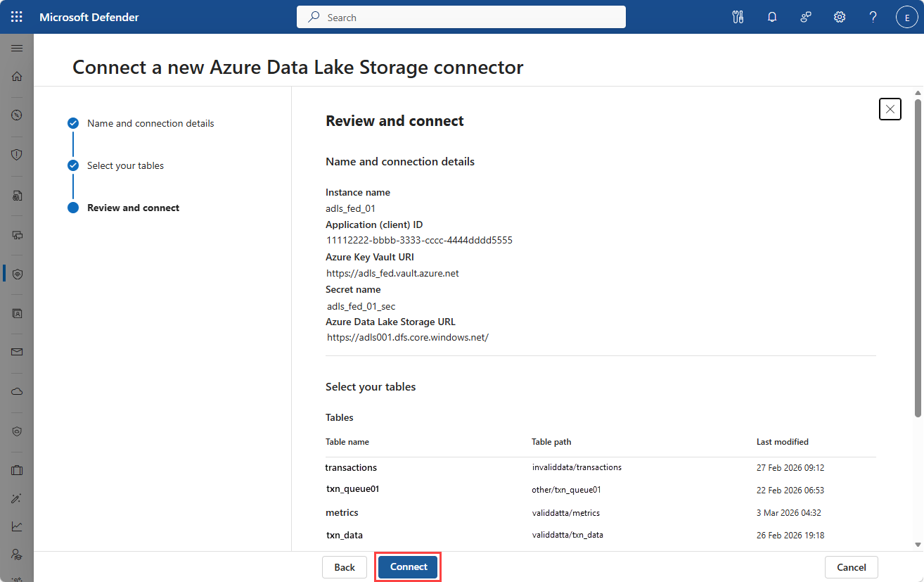Cancel the connector setup

click(851, 567)
